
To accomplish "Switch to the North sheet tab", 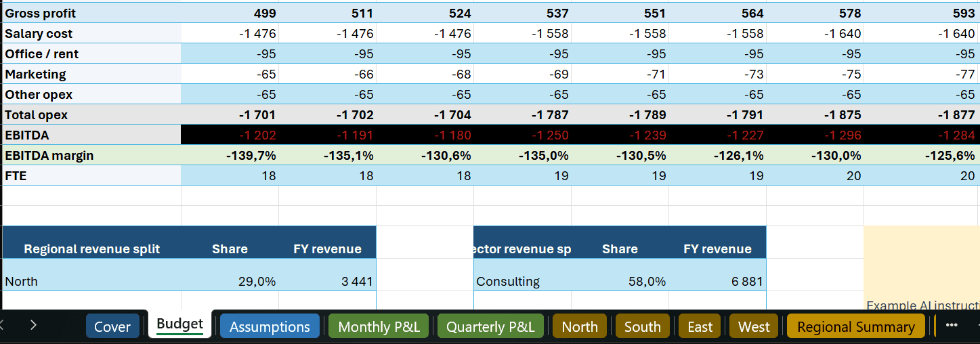I will click(580, 327).
